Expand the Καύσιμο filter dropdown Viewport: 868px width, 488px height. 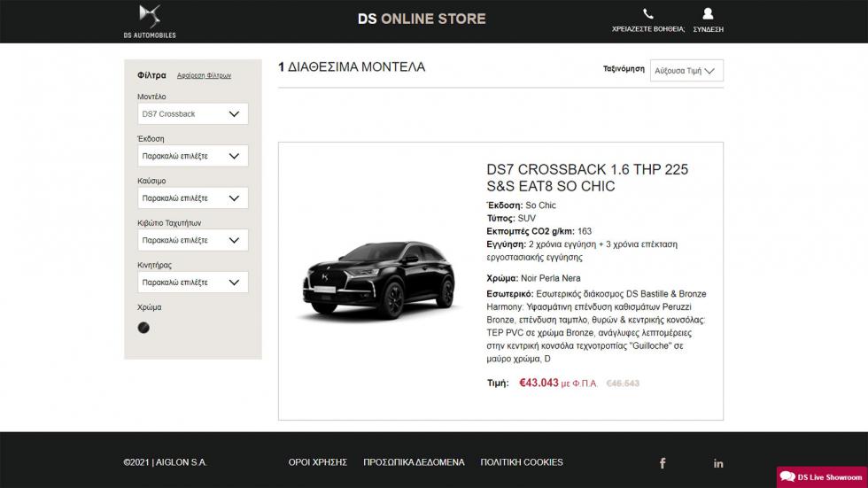193,198
